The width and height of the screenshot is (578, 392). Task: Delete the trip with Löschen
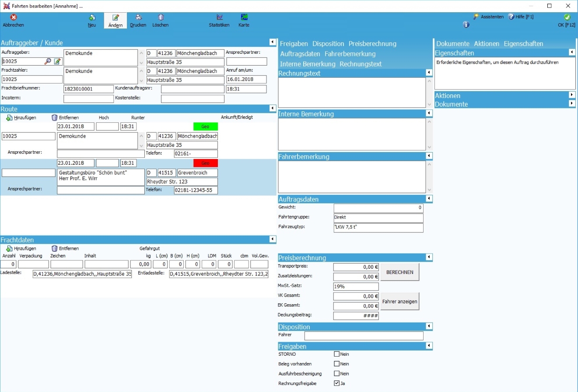coord(161,21)
